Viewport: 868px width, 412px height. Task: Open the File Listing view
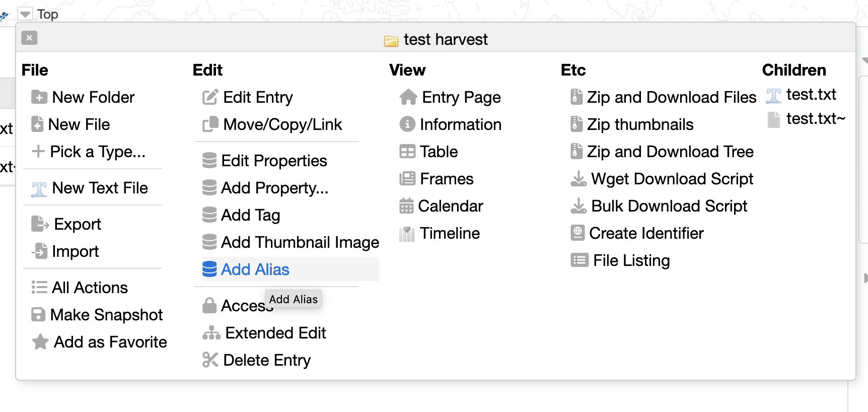click(x=631, y=260)
